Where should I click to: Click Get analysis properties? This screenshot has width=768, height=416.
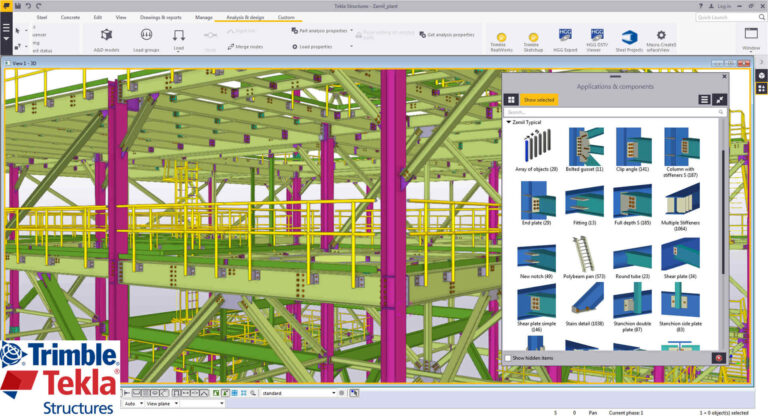coord(447,35)
